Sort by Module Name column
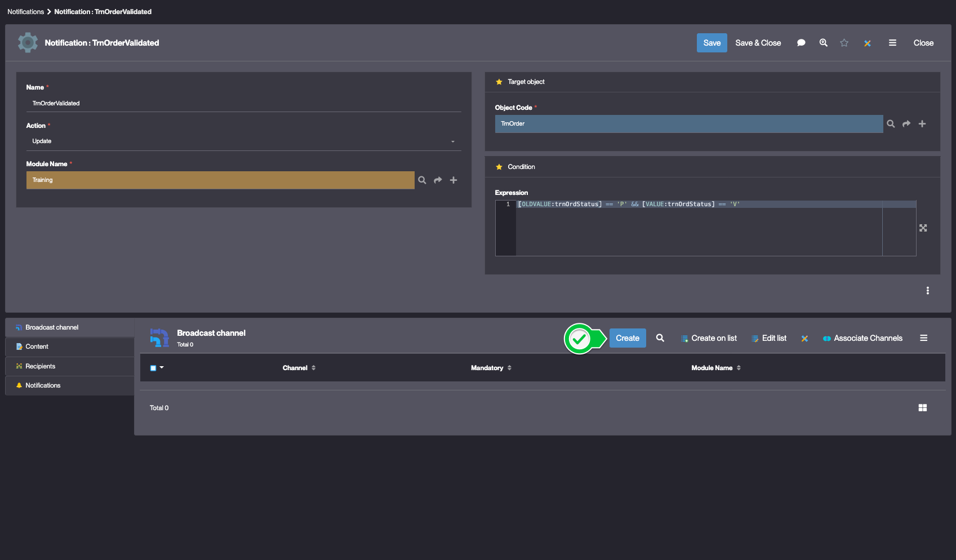Image resolution: width=956 pixels, height=560 pixels. pyautogui.click(x=716, y=368)
